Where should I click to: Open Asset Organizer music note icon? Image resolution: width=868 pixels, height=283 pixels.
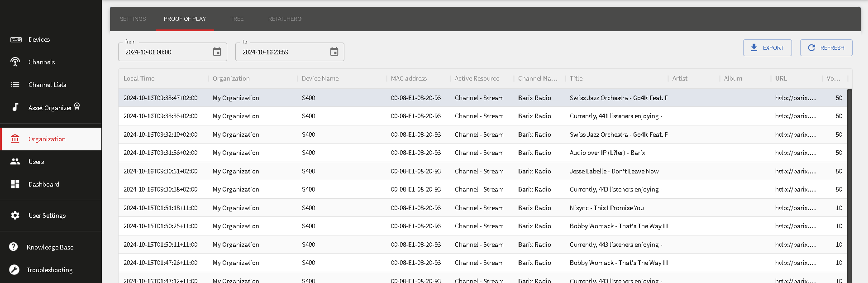(15, 107)
